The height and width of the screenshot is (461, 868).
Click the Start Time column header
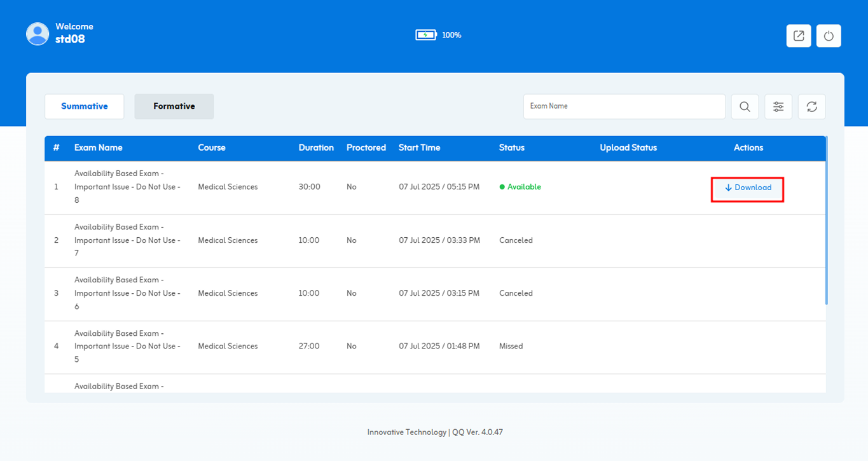[x=420, y=148]
